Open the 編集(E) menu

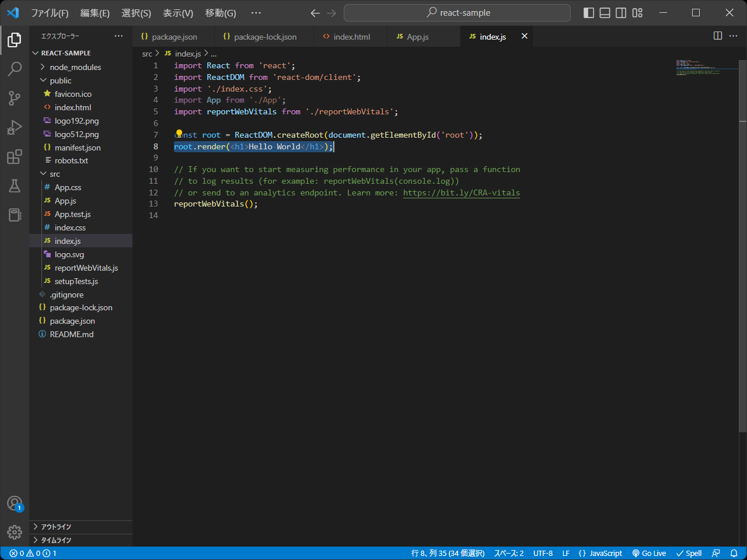[95, 13]
